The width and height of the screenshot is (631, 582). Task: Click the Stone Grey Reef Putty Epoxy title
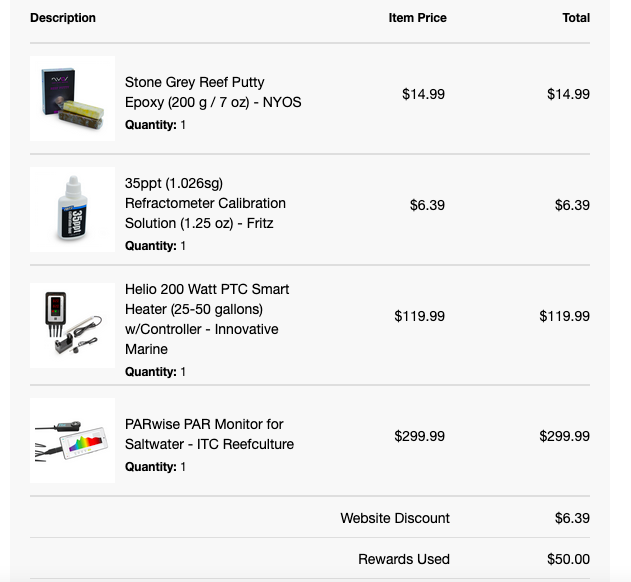pos(213,92)
